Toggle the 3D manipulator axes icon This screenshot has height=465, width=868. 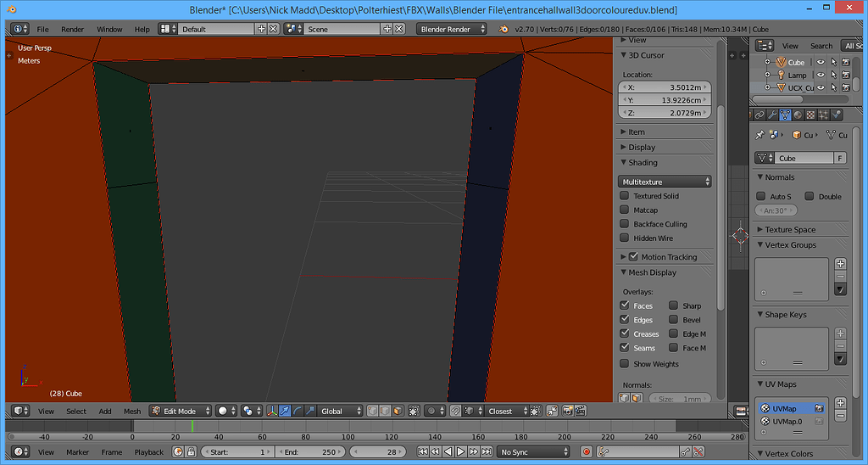pyautogui.click(x=272, y=412)
